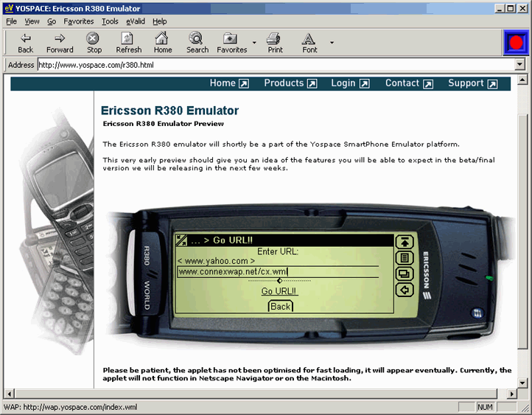Screen dimensions: 532x415
Task: Click the Back toolbar button
Action: pyautogui.click(x=26, y=43)
